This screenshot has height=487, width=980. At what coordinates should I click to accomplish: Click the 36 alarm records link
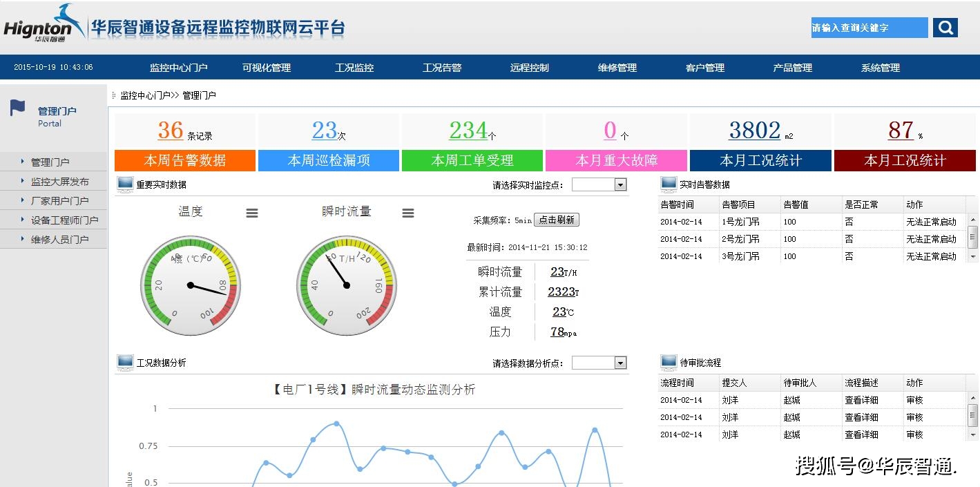point(171,130)
